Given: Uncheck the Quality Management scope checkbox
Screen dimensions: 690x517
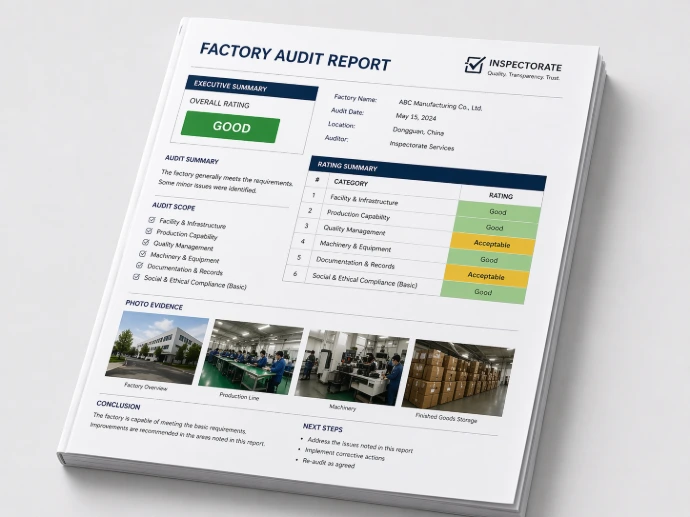Looking at the screenshot, I should [x=146, y=243].
